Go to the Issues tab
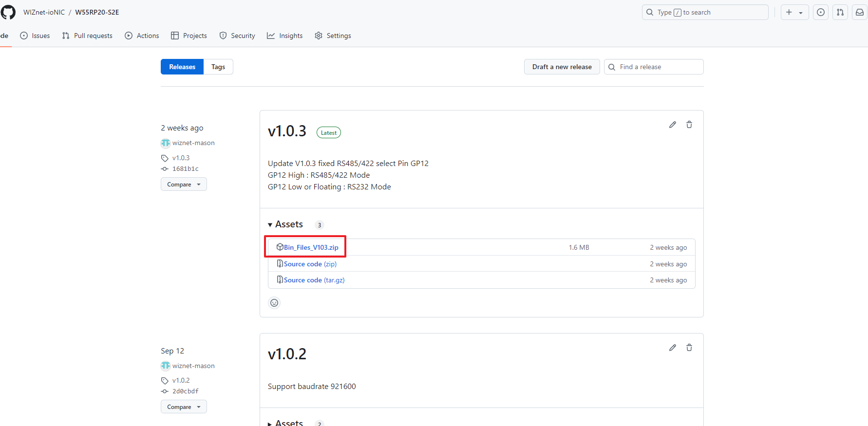868x426 pixels. click(35, 36)
